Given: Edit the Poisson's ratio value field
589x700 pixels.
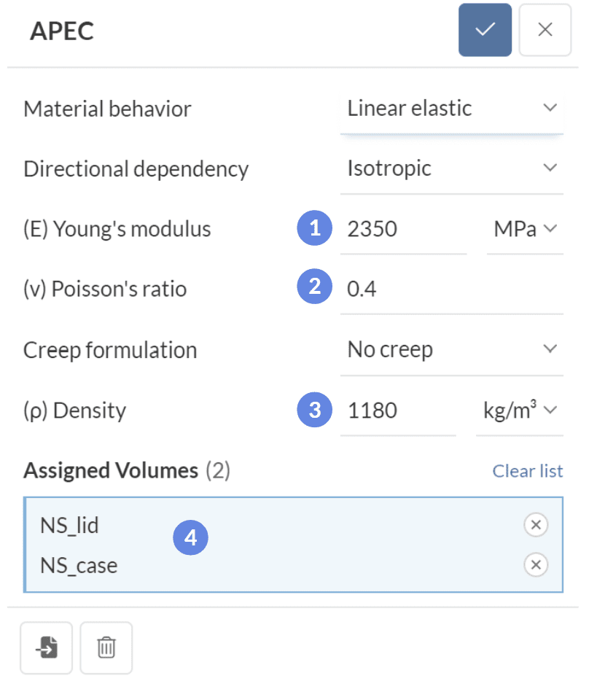Looking at the screenshot, I should [450, 289].
